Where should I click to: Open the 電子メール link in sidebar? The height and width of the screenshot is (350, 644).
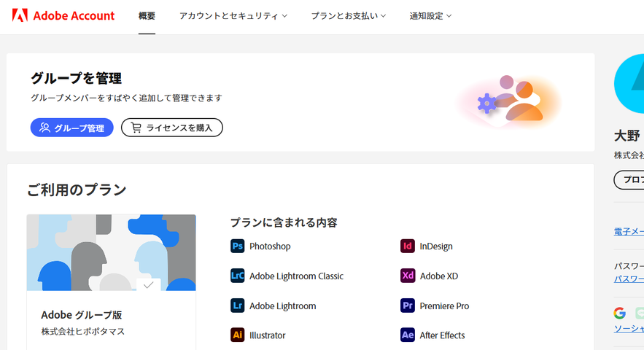click(629, 232)
